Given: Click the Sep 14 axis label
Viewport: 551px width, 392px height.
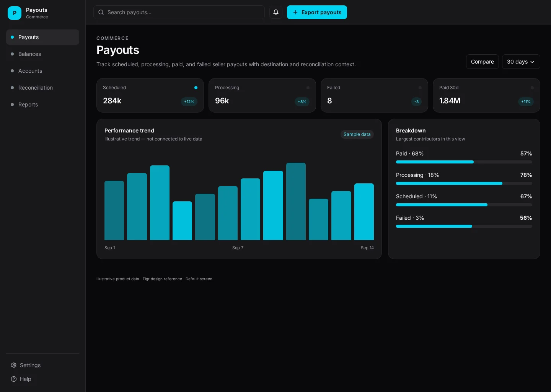Looking at the screenshot, I should 367,248.
